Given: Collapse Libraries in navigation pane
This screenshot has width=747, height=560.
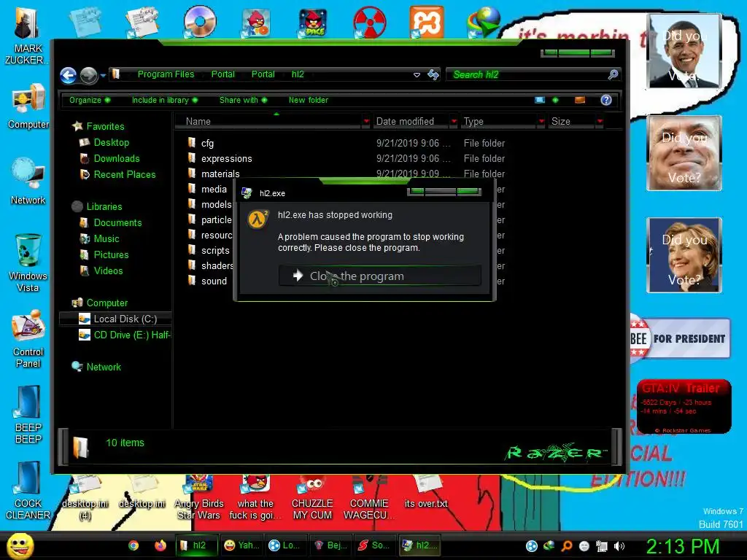Looking at the screenshot, I should tap(104, 206).
